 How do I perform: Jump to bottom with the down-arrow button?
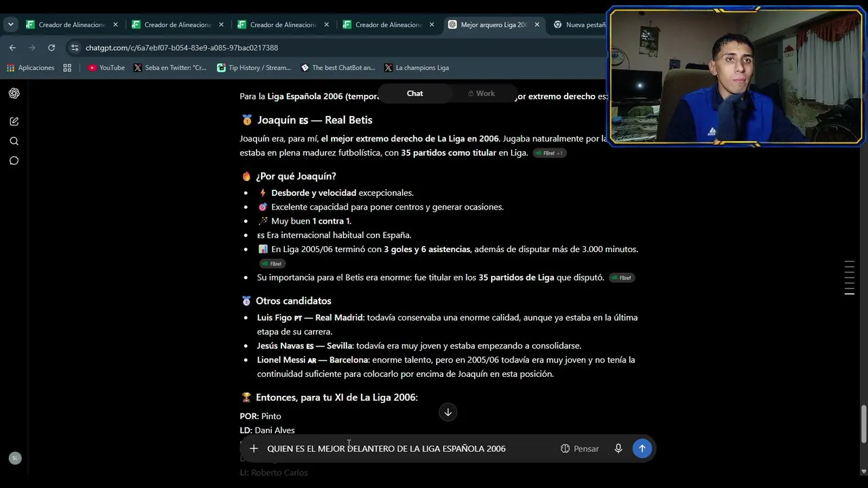(448, 412)
